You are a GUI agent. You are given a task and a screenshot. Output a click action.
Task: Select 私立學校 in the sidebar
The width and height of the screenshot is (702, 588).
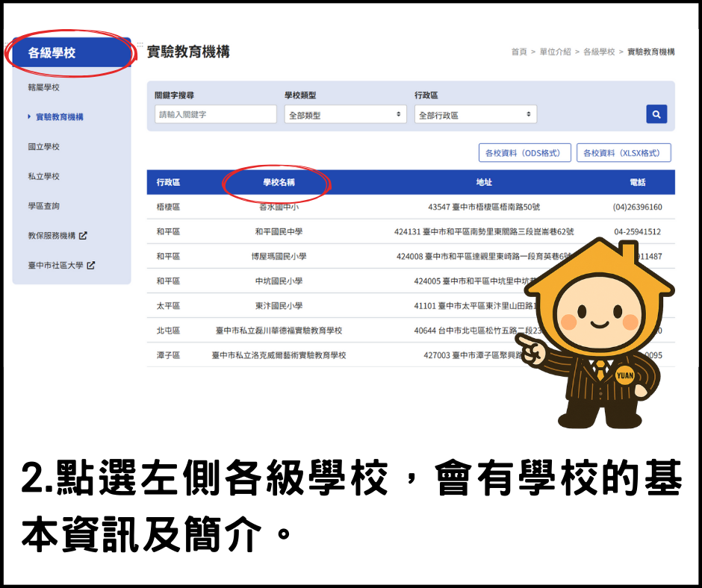(x=43, y=177)
